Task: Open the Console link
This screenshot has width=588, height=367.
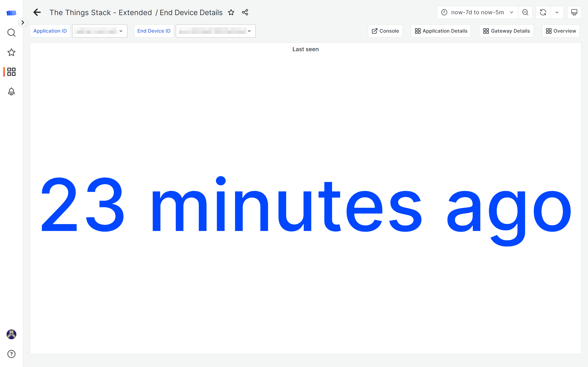Action: 385,31
